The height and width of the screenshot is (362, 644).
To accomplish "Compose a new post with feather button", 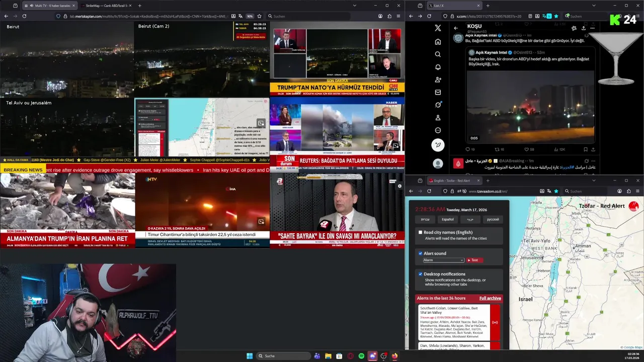I will tap(438, 145).
